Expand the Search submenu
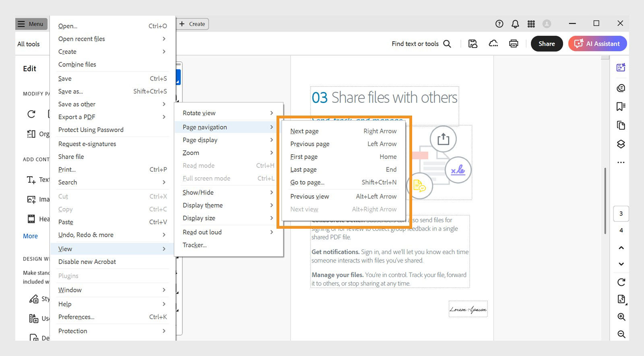The image size is (644, 356). (112, 182)
